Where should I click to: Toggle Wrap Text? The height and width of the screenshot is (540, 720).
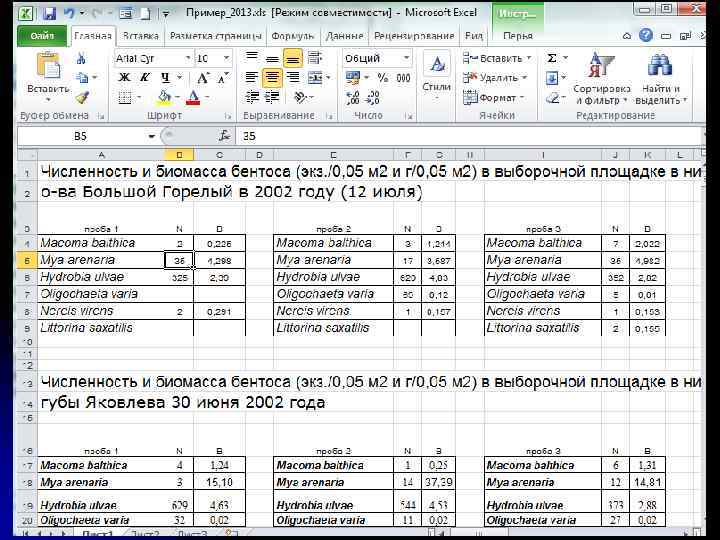315,58
